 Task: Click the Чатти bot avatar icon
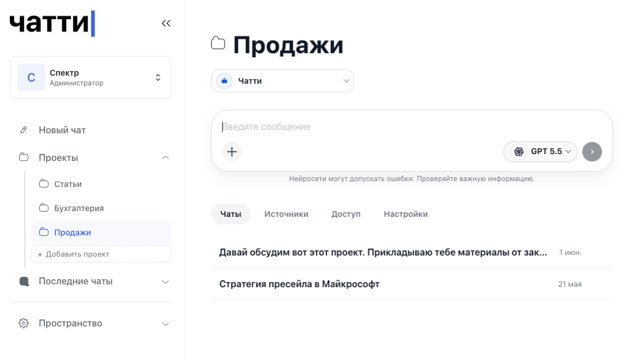pyautogui.click(x=224, y=81)
